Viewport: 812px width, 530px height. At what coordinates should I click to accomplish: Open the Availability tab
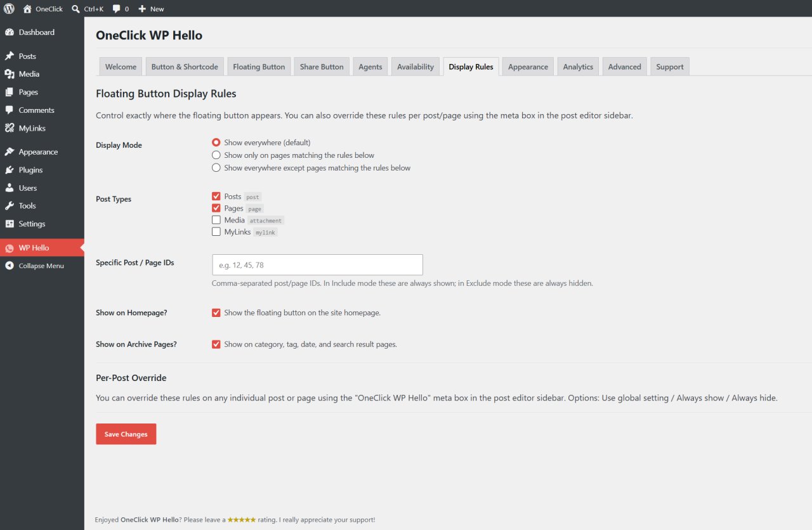tap(416, 67)
